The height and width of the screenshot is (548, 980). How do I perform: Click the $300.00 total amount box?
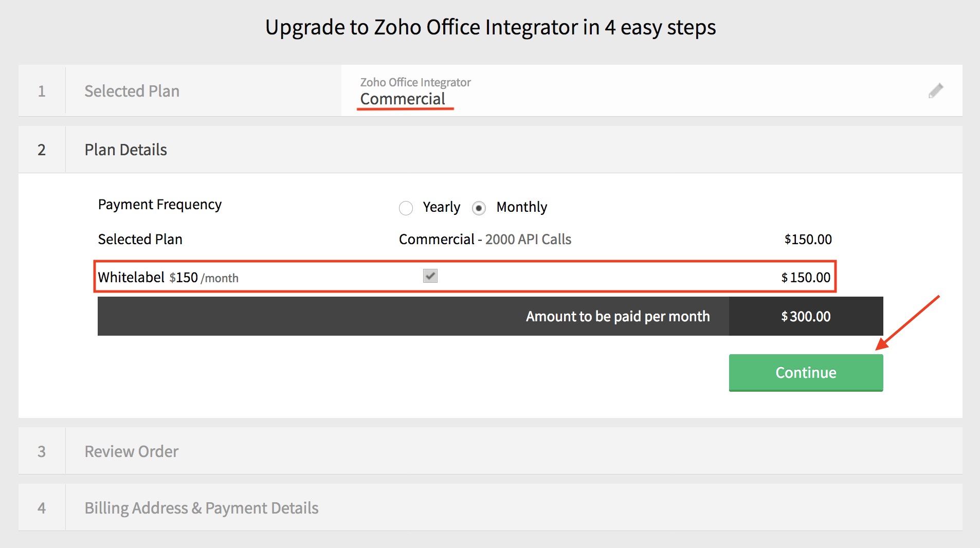coord(805,316)
